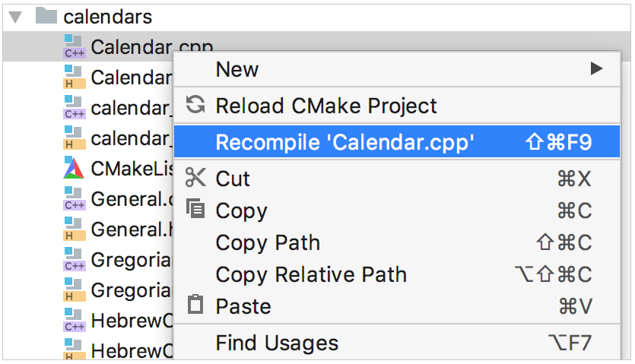Select the CMakeLists file in tree
Viewport: 635px width, 364px height.
[118, 169]
